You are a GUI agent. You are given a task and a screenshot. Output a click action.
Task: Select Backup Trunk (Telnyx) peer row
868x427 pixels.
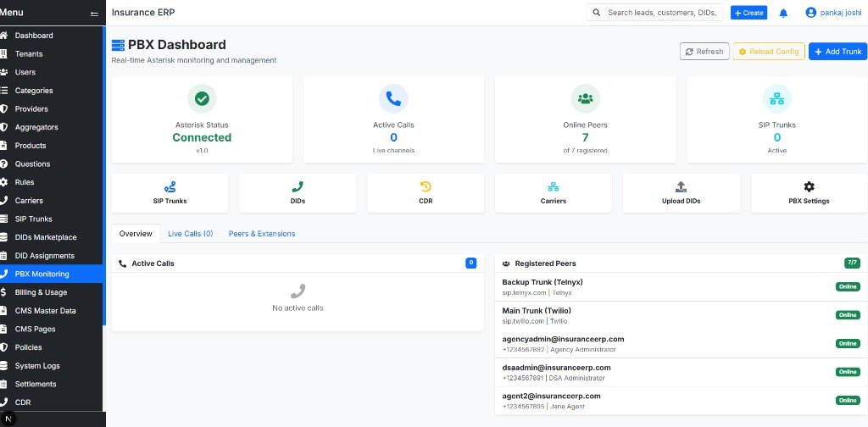[682, 287]
